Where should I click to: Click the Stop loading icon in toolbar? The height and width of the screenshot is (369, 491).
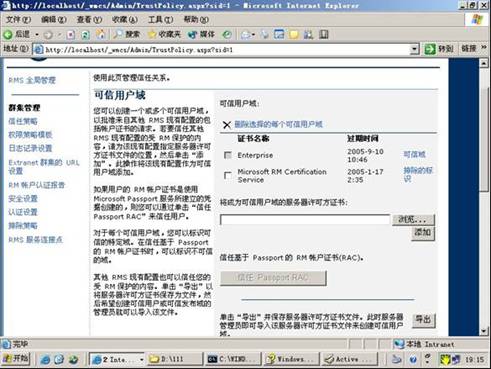coord(70,35)
